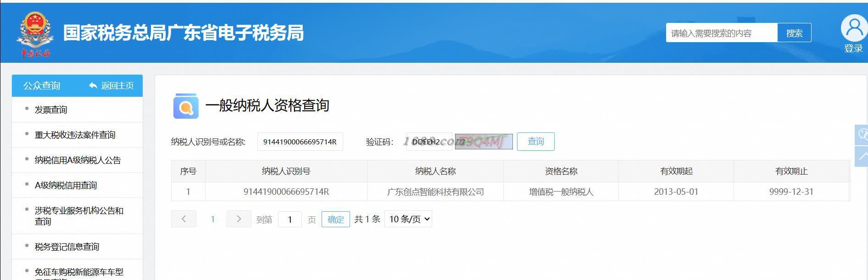The height and width of the screenshot is (280, 868).
Task: Click the 纳税人名称 column header
Action: coord(435,171)
